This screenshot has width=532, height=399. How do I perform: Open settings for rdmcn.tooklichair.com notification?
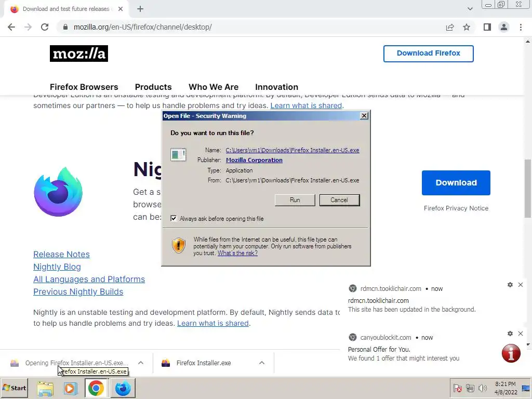tap(510, 285)
